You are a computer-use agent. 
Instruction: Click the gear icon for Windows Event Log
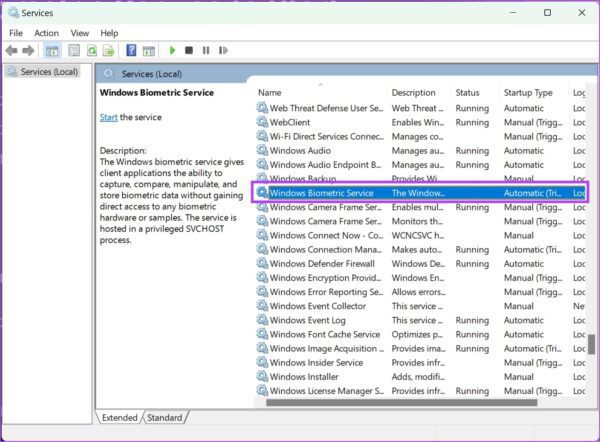(262, 320)
